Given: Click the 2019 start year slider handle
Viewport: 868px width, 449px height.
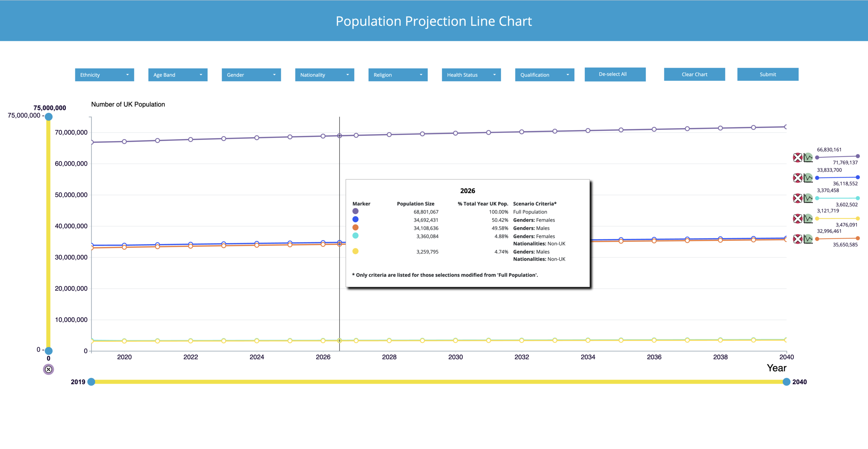Looking at the screenshot, I should coord(91,382).
